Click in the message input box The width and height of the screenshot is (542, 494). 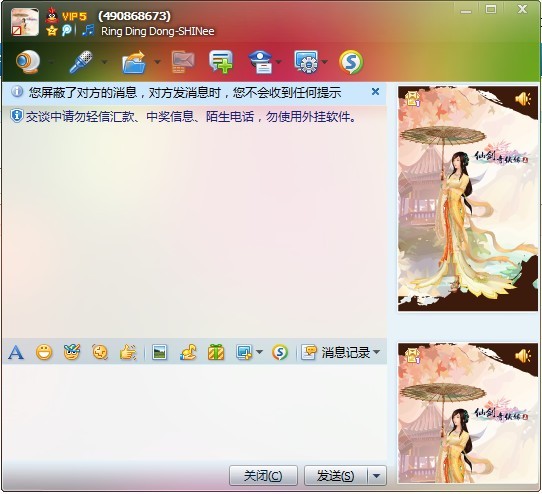point(194,413)
